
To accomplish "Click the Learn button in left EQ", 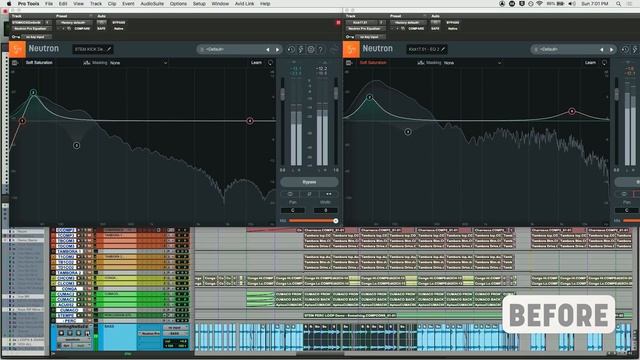I will click(256, 63).
